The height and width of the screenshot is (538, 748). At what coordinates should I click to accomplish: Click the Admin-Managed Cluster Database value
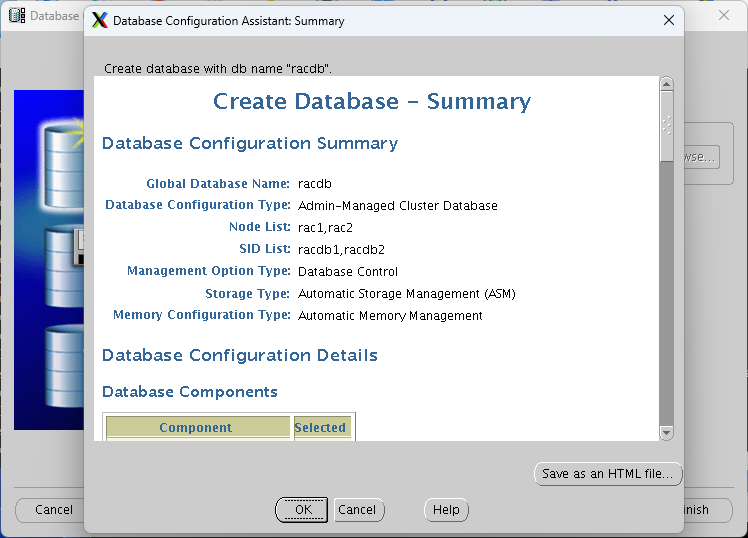pos(397,206)
